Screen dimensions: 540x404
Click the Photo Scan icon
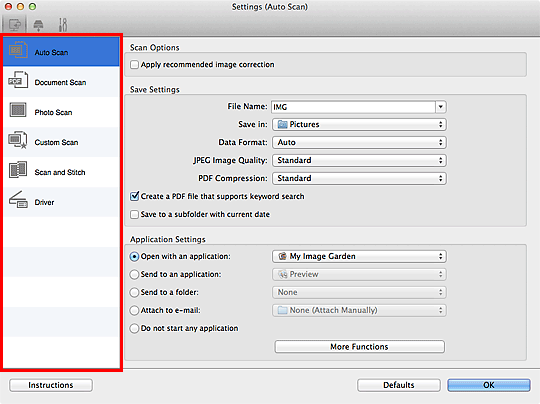[x=18, y=110]
